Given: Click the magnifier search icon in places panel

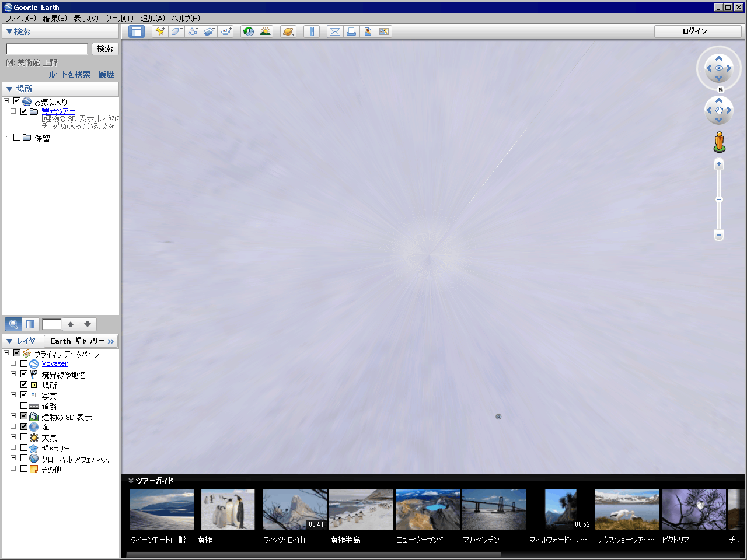Looking at the screenshot, I should point(13,324).
